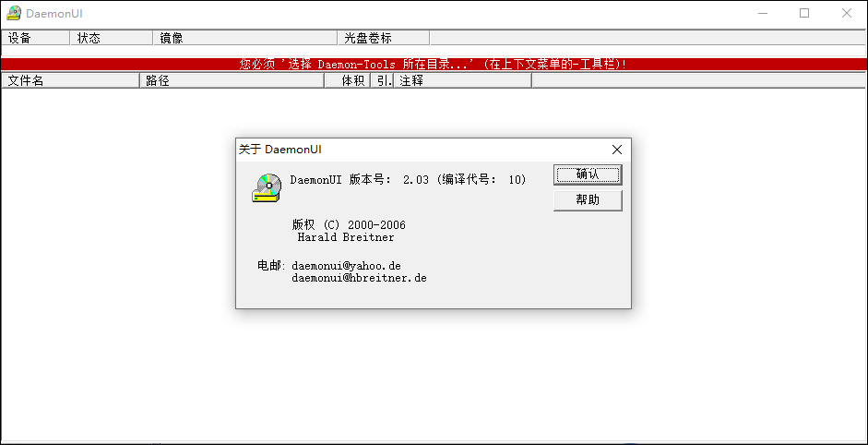Click the red Daemon-Tools directory warning bar
This screenshot has height=445, width=868.
pyautogui.click(x=434, y=64)
